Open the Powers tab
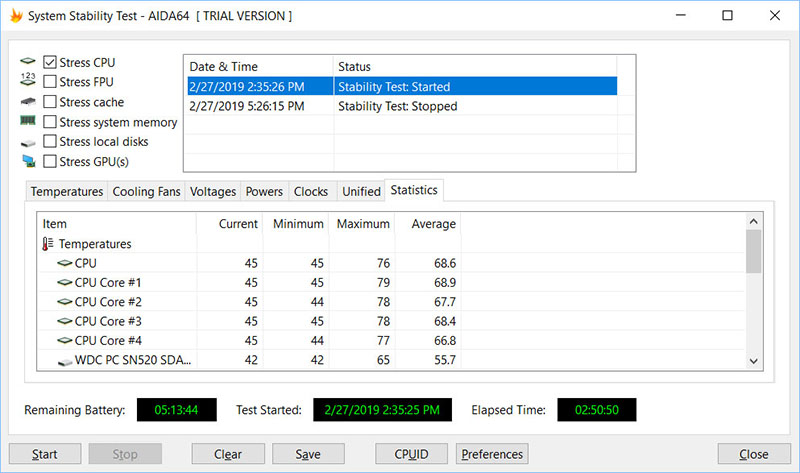This screenshot has width=800, height=473. 264,191
